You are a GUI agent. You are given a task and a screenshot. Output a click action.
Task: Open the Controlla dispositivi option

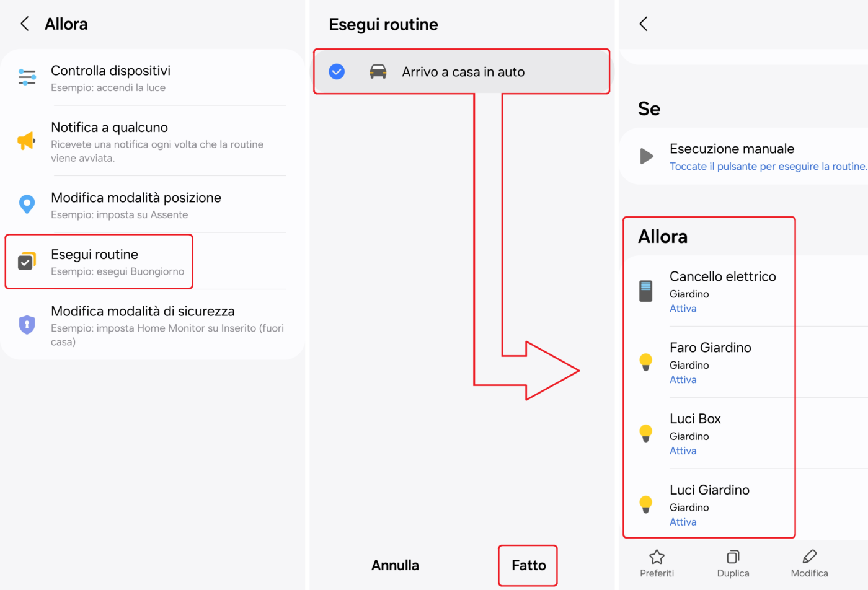pyautogui.click(x=110, y=77)
